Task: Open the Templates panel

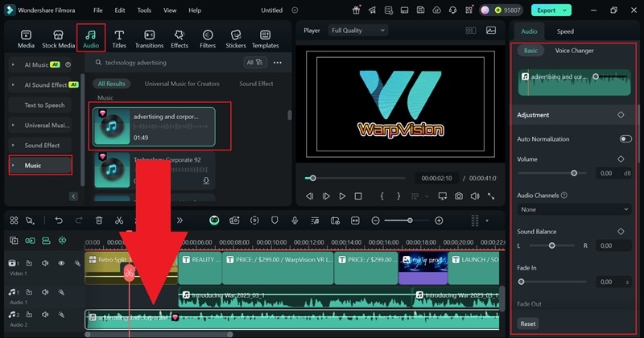Action: (x=266, y=39)
